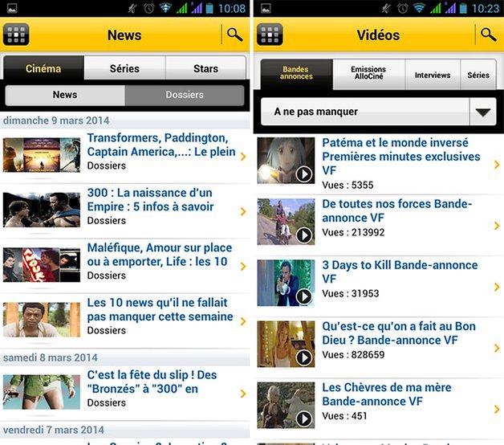Open C'est la fête du slip article
Image resolution: width=504 pixels, height=445 pixels.
tap(152, 382)
